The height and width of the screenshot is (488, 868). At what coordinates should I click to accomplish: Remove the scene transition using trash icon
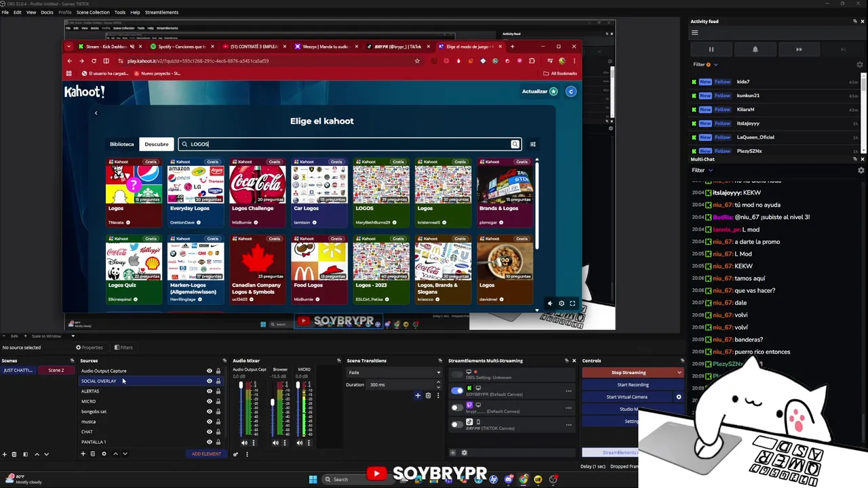pyautogui.click(x=428, y=395)
